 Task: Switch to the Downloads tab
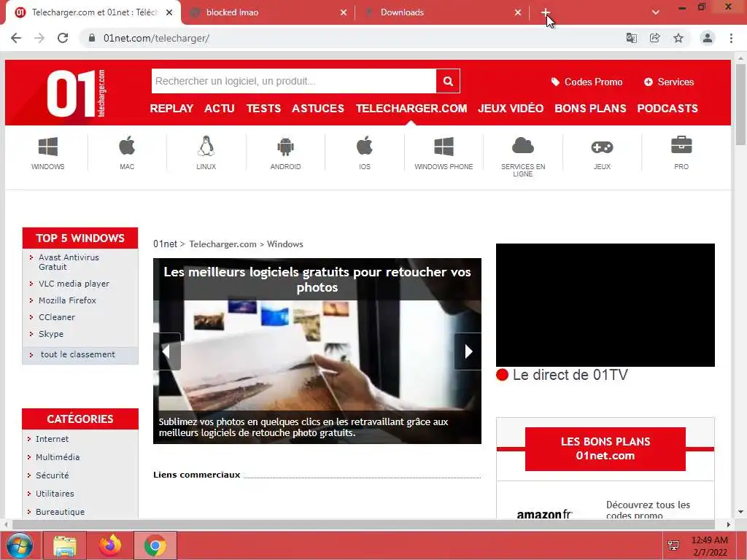click(443, 12)
